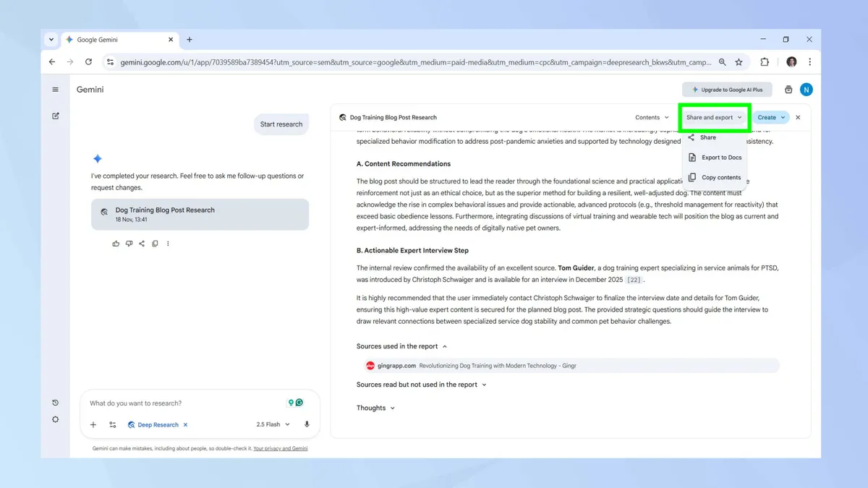Click the thumbs down feedback icon

click(x=129, y=244)
